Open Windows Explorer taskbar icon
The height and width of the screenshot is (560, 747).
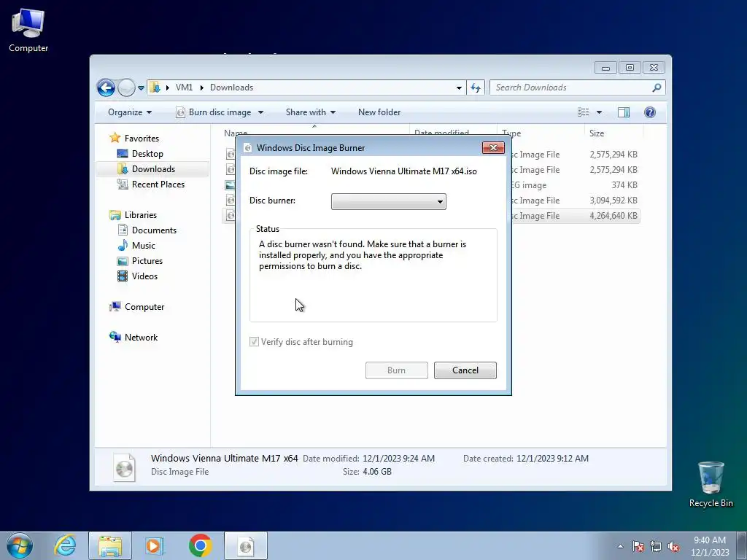[110, 545]
